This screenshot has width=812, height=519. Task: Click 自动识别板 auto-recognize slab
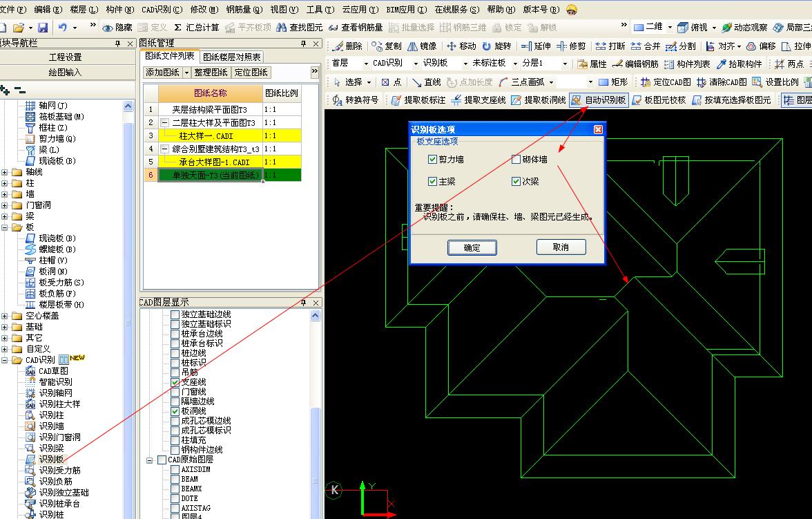(599, 100)
